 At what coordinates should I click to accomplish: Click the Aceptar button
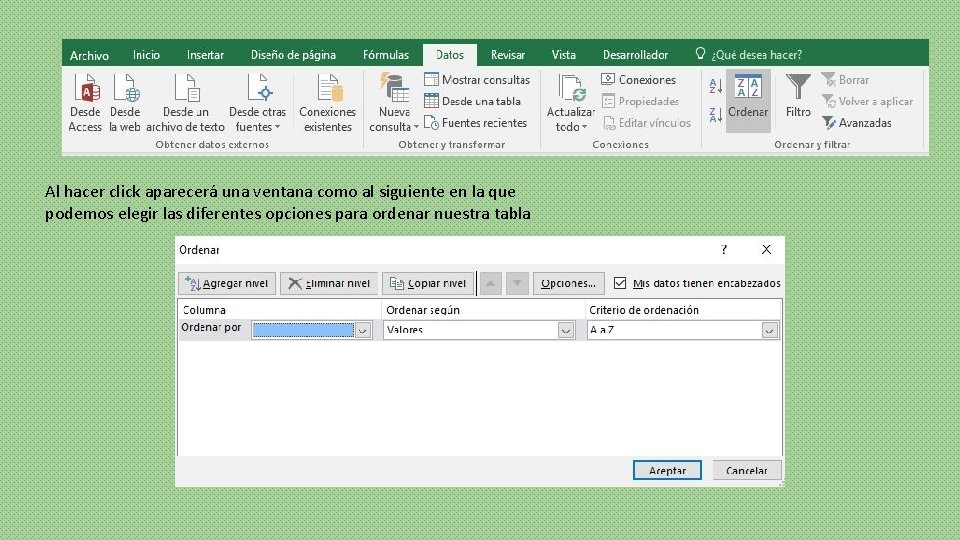pyautogui.click(x=667, y=470)
